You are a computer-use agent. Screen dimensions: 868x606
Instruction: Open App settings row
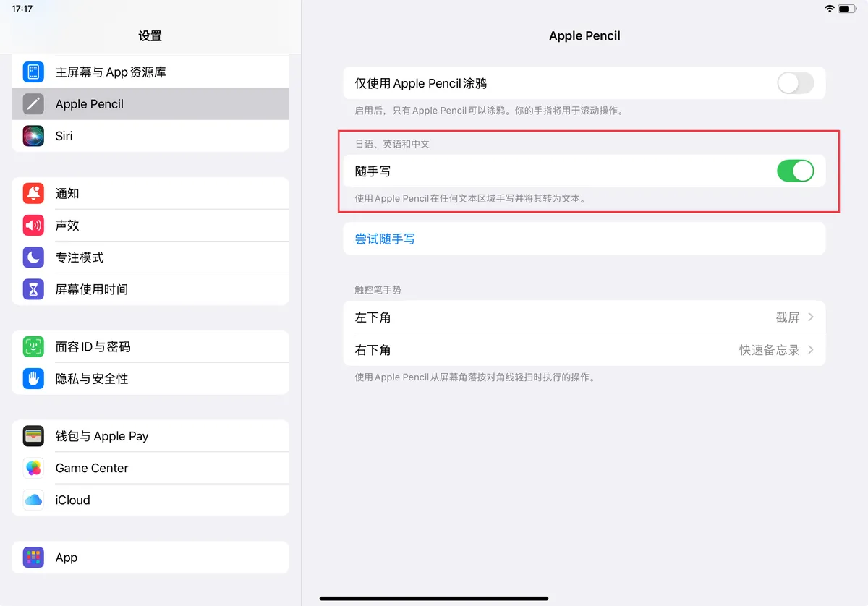(150, 558)
